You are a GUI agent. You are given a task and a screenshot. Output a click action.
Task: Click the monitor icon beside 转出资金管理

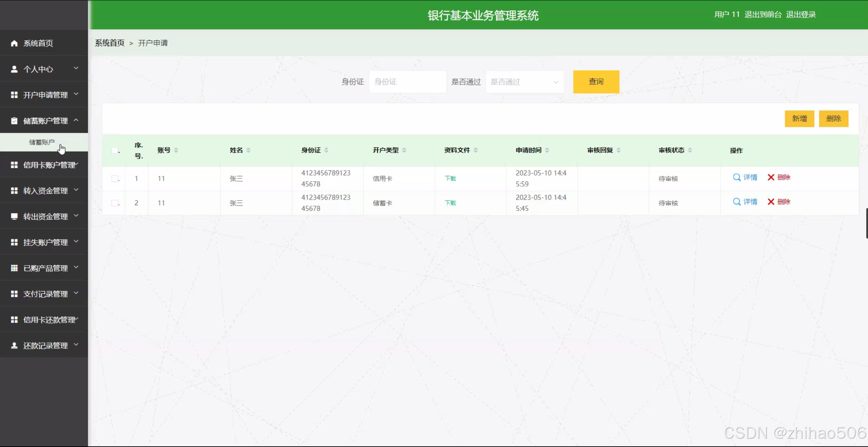(x=14, y=216)
